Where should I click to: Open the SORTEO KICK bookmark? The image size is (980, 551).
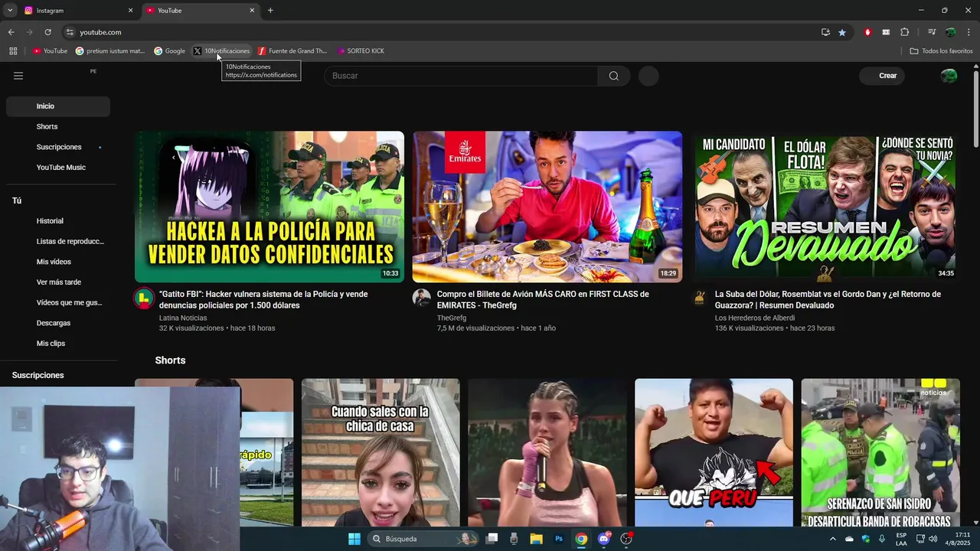click(x=361, y=51)
